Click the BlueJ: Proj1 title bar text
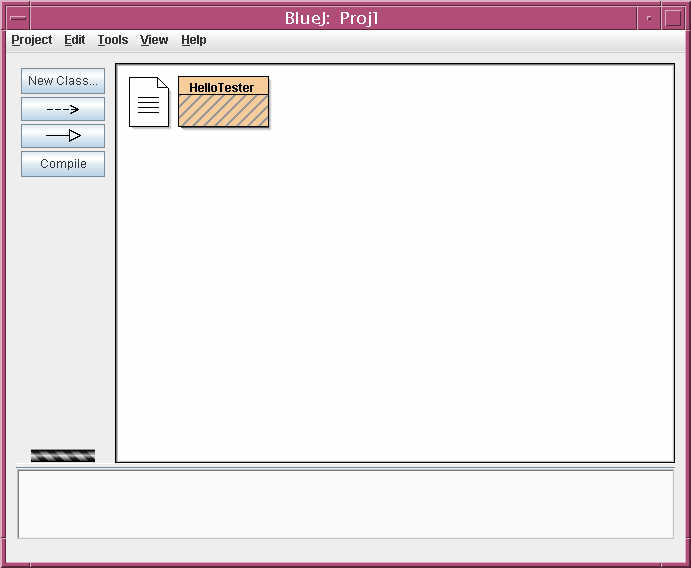 [331, 19]
